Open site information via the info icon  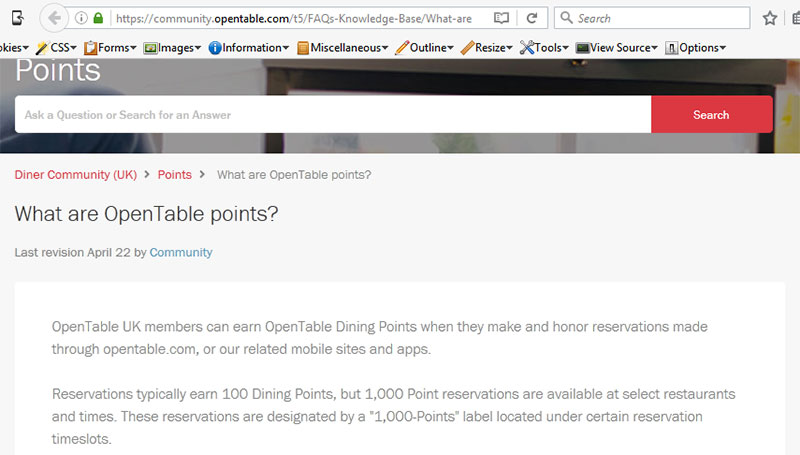click(x=81, y=18)
